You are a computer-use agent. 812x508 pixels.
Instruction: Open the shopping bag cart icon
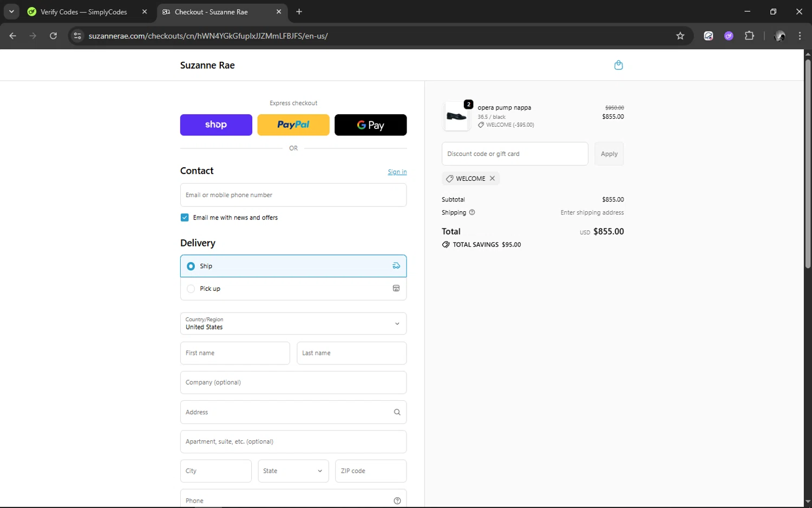(x=618, y=65)
